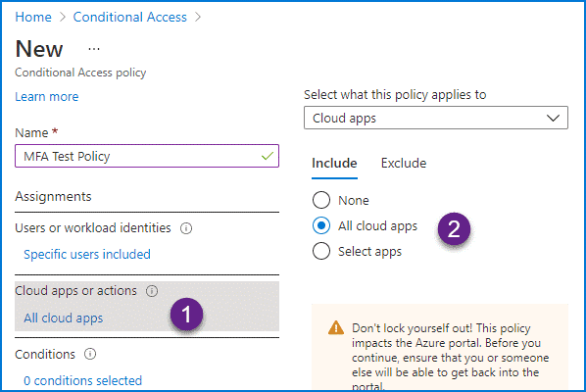This screenshot has height=392, width=586.
Task: Choose the Select apps radio button
Action: tap(321, 251)
